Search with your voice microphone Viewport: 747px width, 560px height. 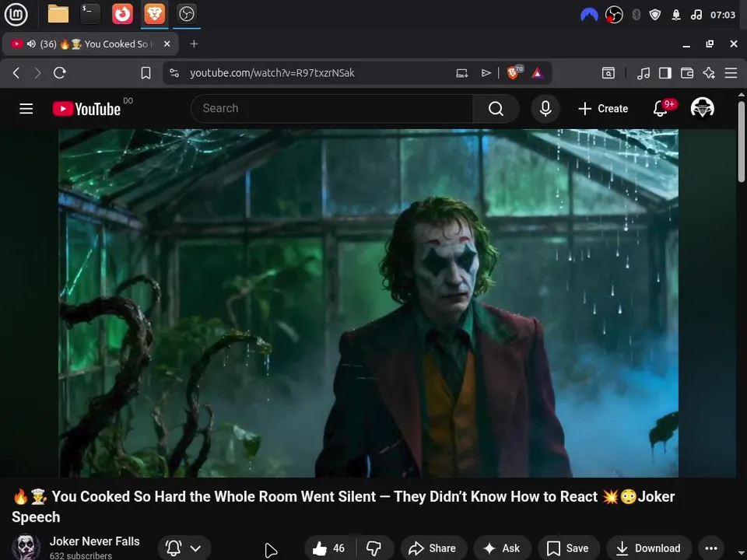(x=545, y=109)
